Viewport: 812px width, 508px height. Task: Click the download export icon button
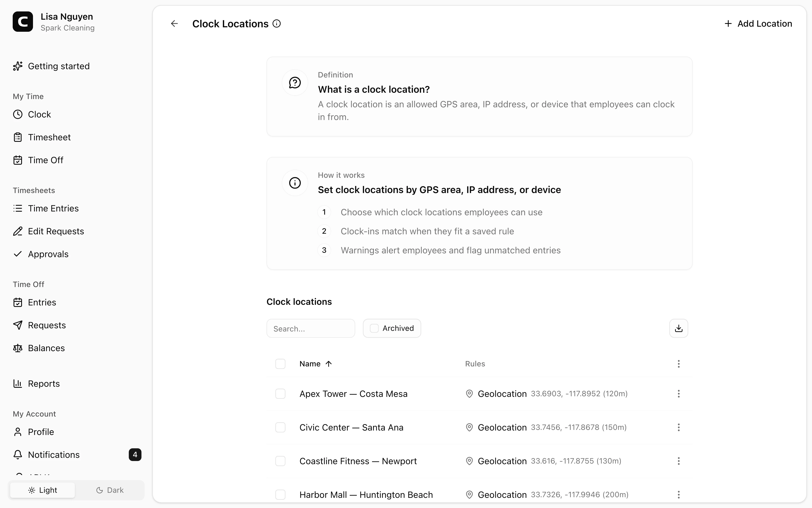(x=678, y=328)
